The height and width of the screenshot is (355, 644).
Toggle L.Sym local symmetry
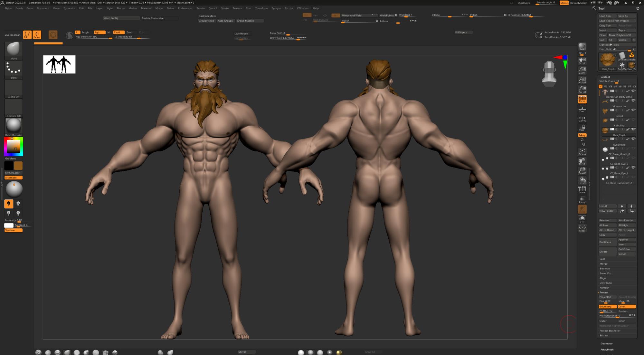(582, 119)
